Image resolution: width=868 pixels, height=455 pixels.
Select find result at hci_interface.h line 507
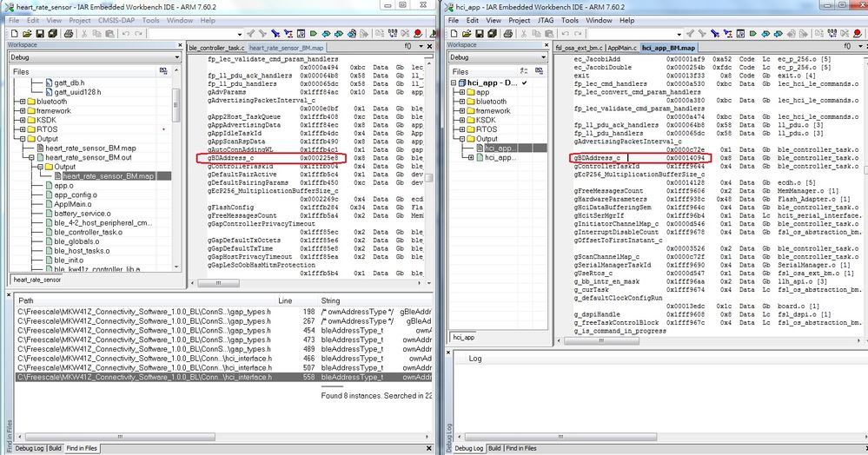click(223, 367)
